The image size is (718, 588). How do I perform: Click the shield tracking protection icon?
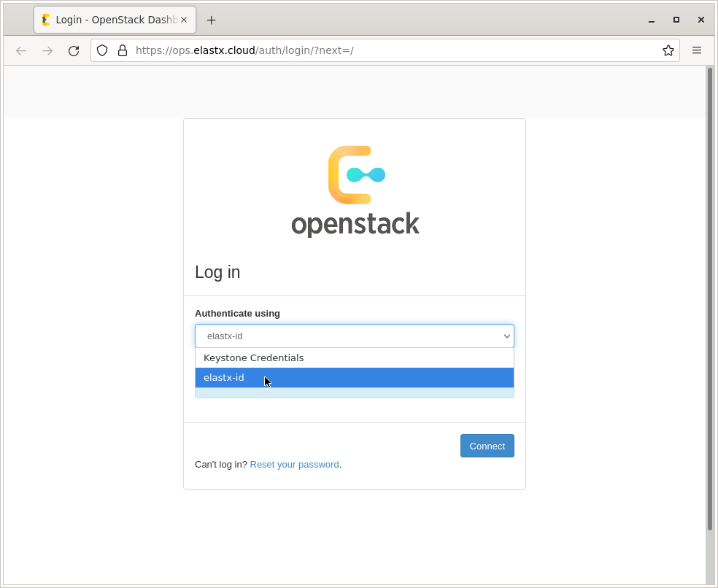tap(101, 50)
